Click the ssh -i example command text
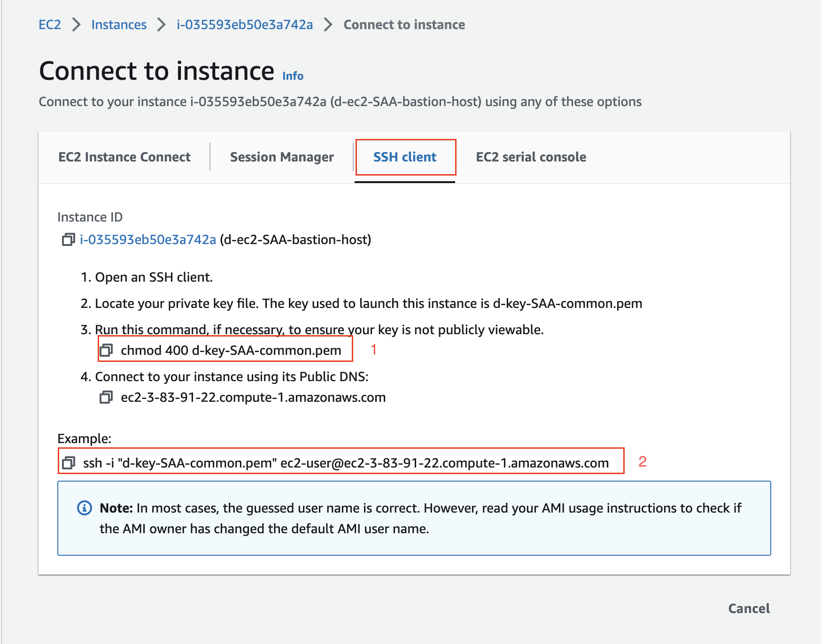 [346, 463]
